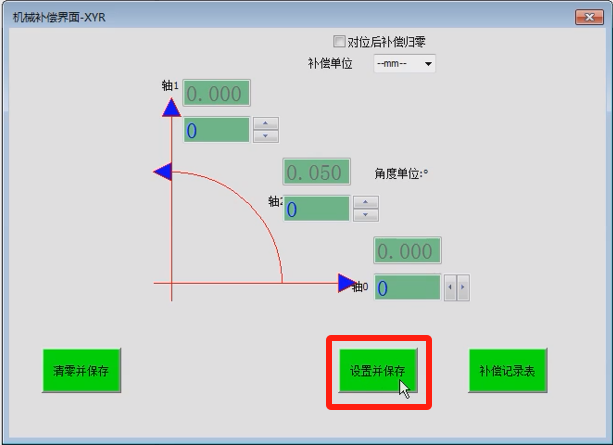This screenshot has width=613, height=445.
Task: Increase 轴1 value with up spinner arrow
Action: click(265, 124)
